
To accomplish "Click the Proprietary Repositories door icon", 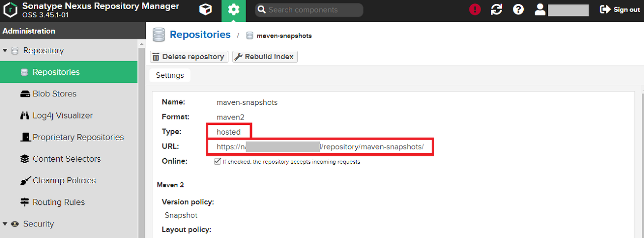I will tap(25, 137).
